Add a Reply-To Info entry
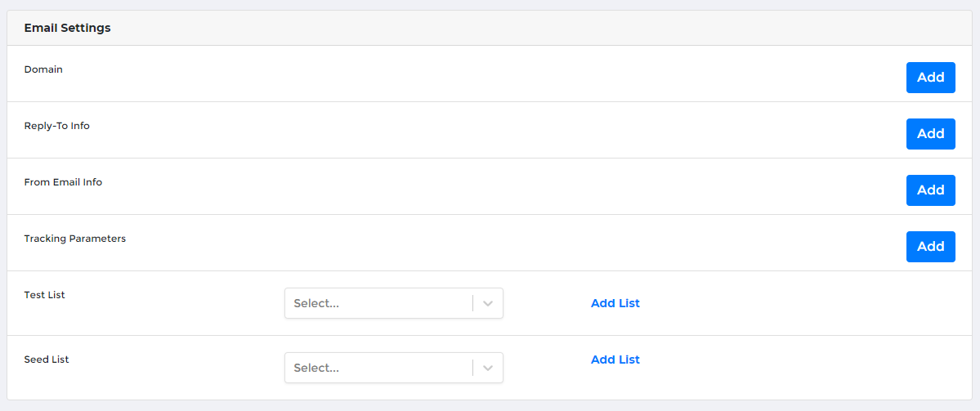Image resolution: width=980 pixels, height=411 pixels. pos(930,134)
